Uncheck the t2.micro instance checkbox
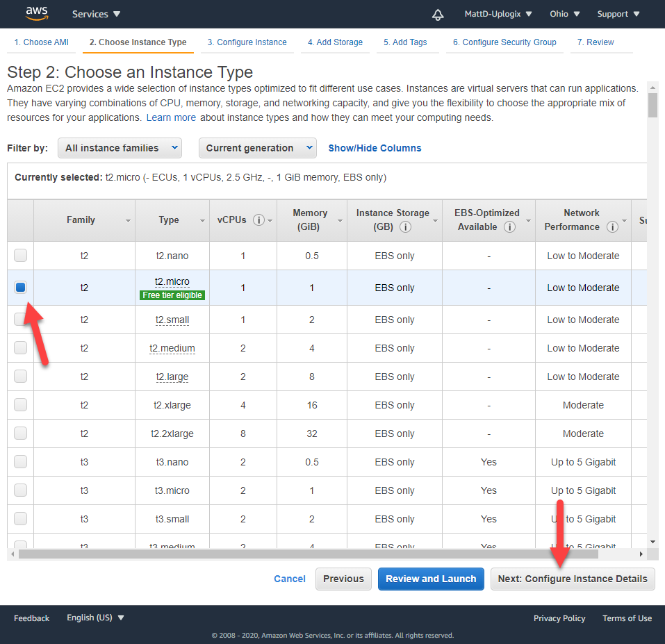The width and height of the screenshot is (665, 644). (20, 287)
